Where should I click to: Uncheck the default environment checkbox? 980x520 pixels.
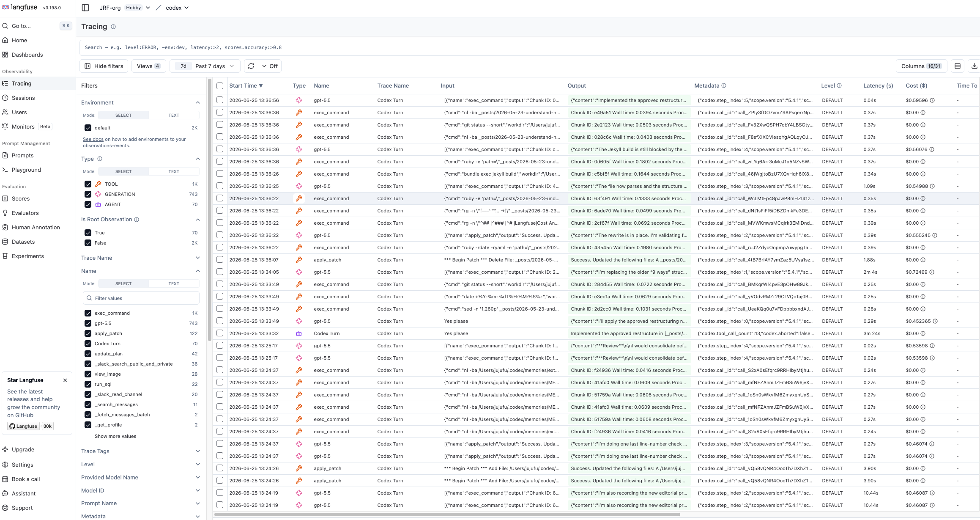(88, 128)
